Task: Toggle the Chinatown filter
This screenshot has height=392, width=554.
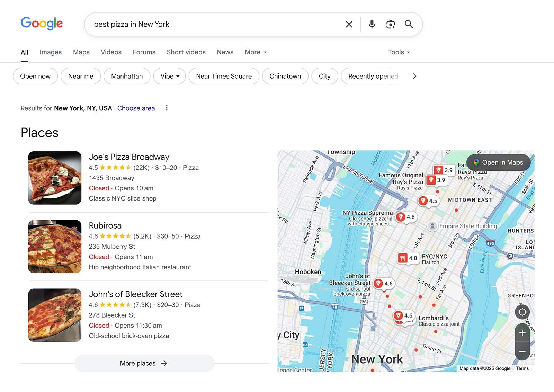Action: (x=285, y=76)
